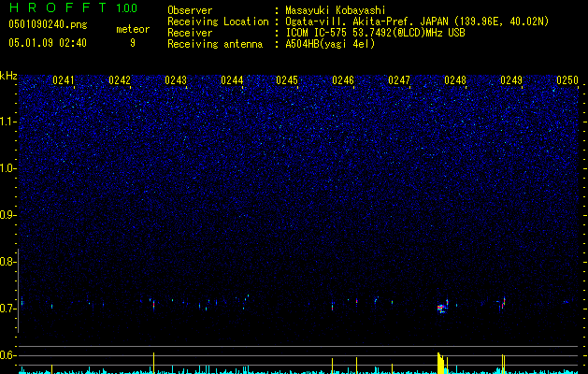Click the A504HB(yagi 4el) antenna text
The height and width of the screenshot is (374, 588).
click(x=330, y=44)
